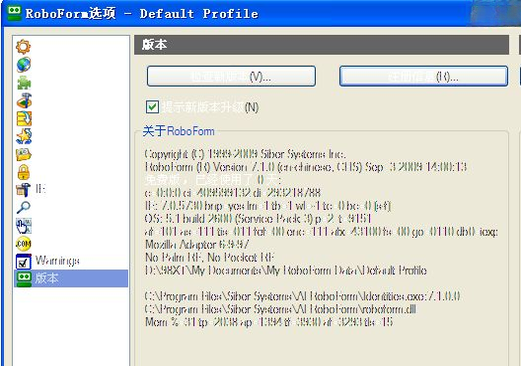
Task: Click the RoboForm icon in the title bar
Action: click(x=14, y=13)
